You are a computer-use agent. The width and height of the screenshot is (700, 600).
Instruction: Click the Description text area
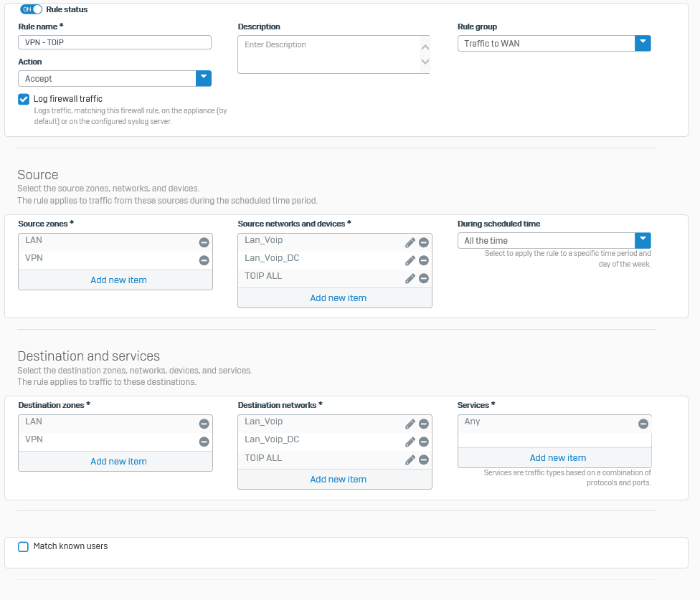point(334,54)
